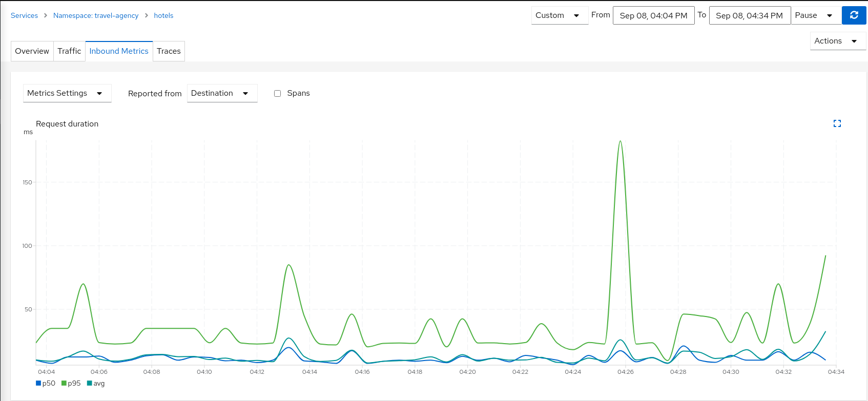Open Namespace: travel-agency breadcrumb link
The height and width of the screenshot is (401, 868).
tap(96, 15)
